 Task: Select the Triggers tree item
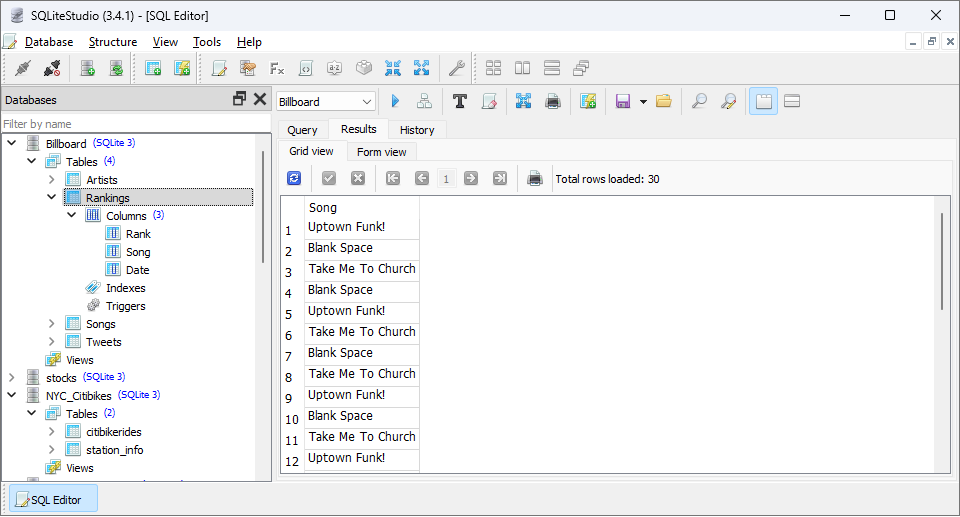(x=126, y=306)
